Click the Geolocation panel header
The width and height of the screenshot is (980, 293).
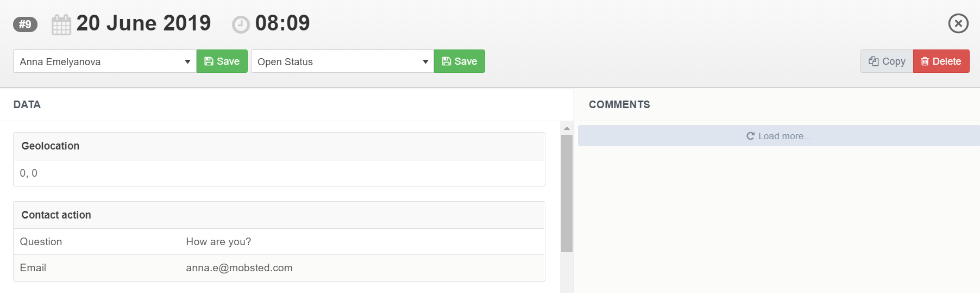[279, 146]
